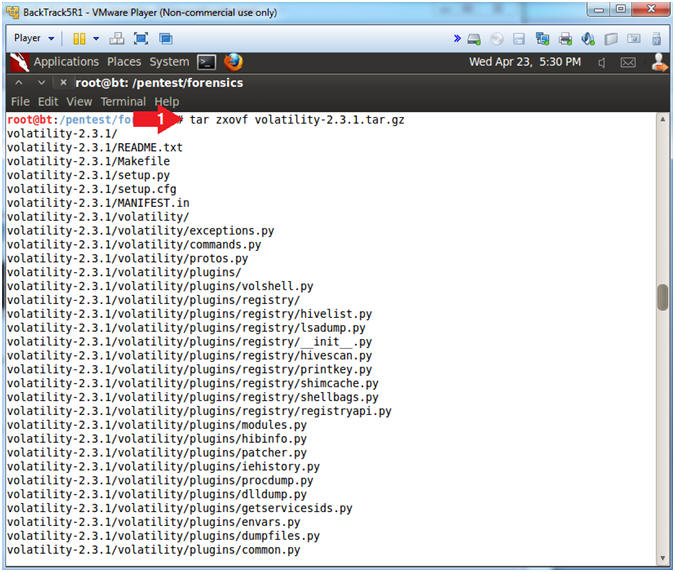This screenshot has height=572, width=675.
Task: Click the shimcache.py output line
Action: [192, 383]
